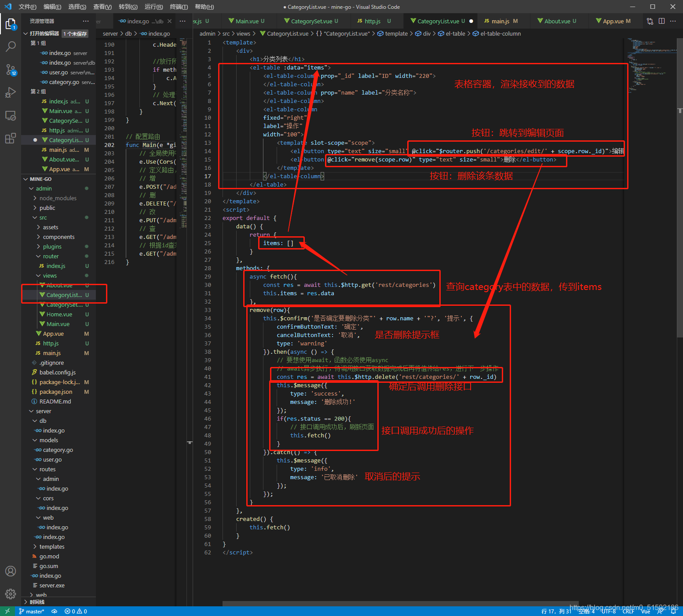This screenshot has width=683, height=616.
Task: Click template in the breadcrumb path
Action: click(x=396, y=33)
